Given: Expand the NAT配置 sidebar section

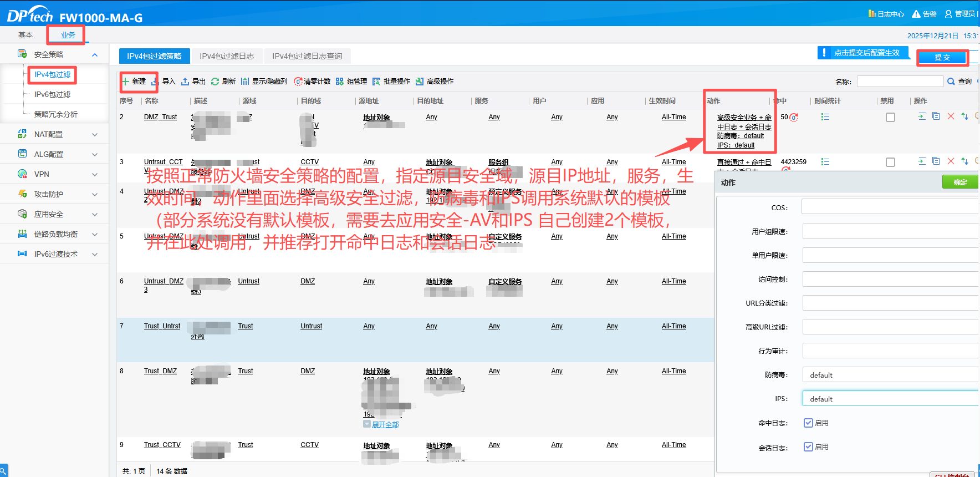Looking at the screenshot, I should pyautogui.click(x=95, y=134).
